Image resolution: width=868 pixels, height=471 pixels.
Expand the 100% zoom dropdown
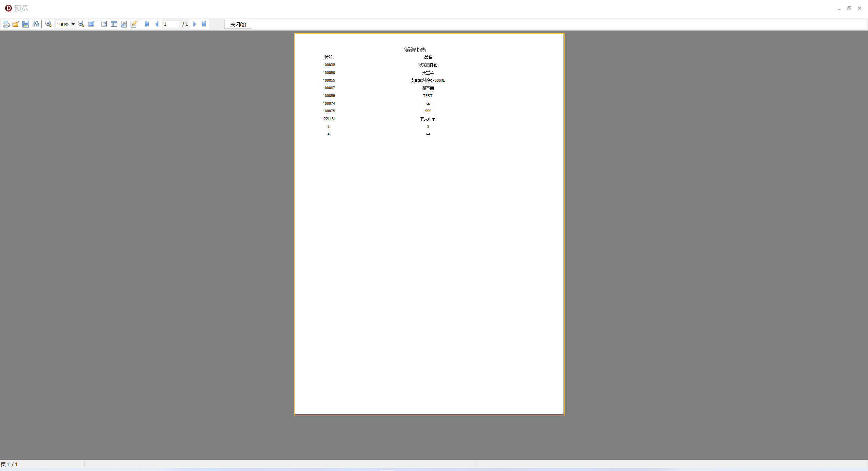(73, 24)
